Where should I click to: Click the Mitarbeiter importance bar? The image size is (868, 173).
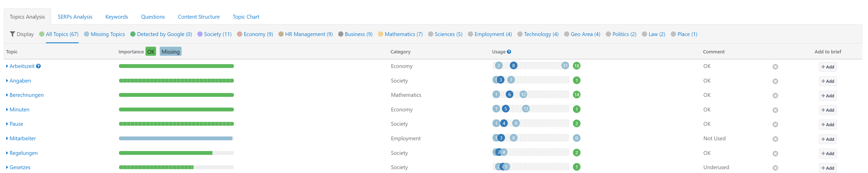coord(176,139)
